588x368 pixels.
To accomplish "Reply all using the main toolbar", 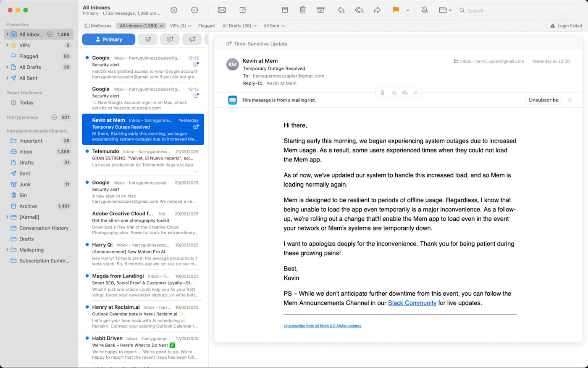I will point(359,10).
